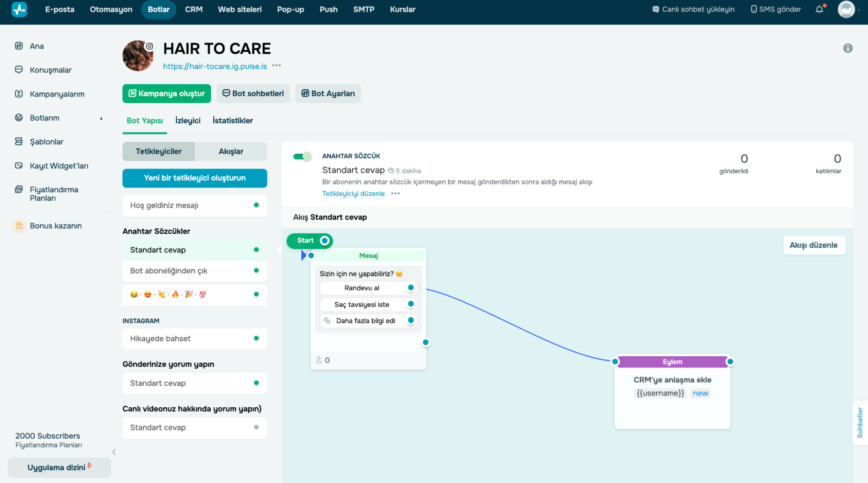This screenshot has width=868, height=483.
Task: Open the CRM top menu
Action: tap(194, 9)
